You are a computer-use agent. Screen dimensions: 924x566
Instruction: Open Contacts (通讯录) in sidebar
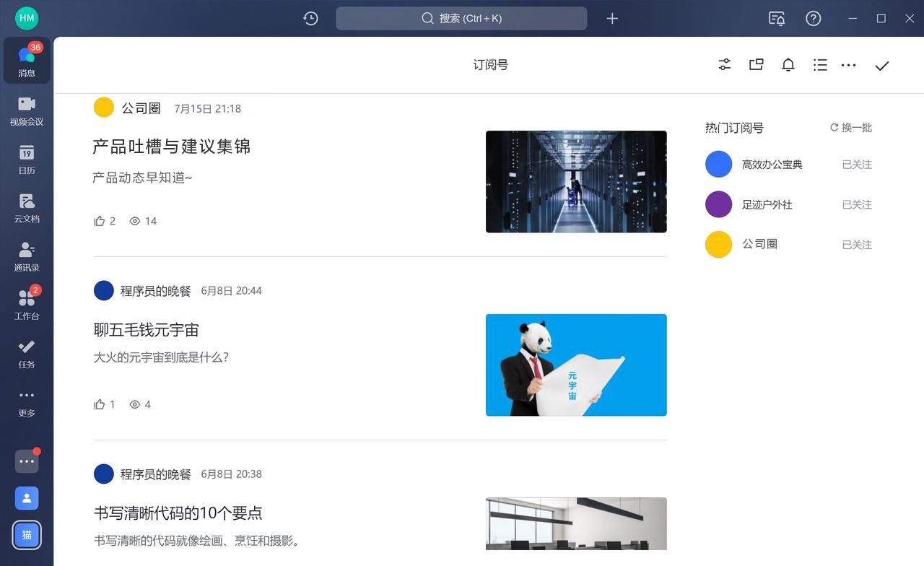(x=27, y=257)
